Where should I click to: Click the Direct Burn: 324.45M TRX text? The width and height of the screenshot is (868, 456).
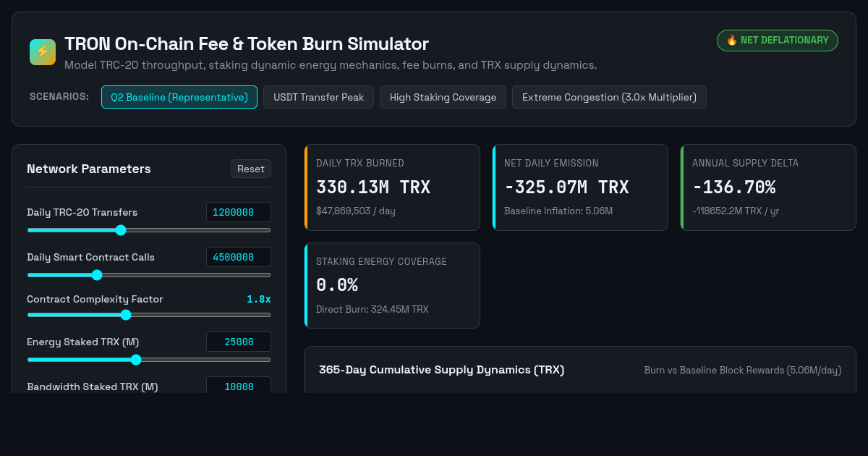(x=373, y=309)
